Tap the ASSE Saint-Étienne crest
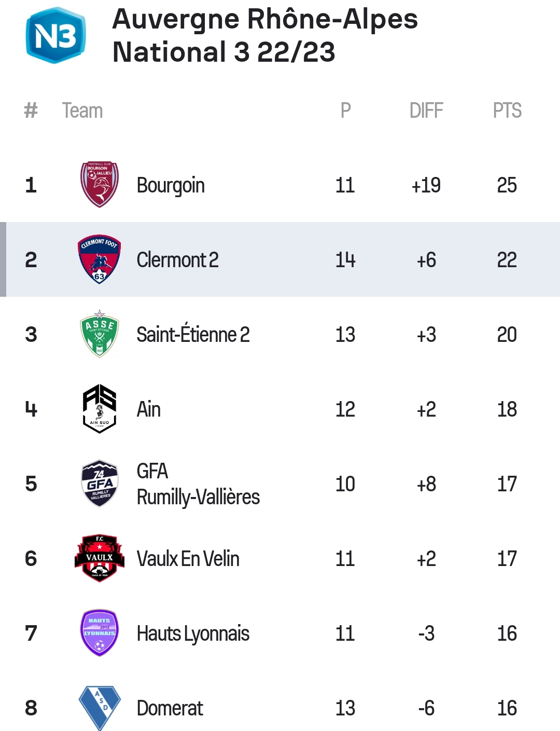The image size is (560, 731). [x=100, y=334]
